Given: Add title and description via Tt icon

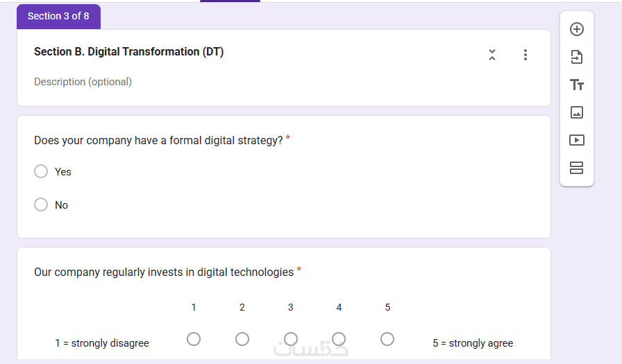Looking at the screenshot, I should tap(576, 85).
